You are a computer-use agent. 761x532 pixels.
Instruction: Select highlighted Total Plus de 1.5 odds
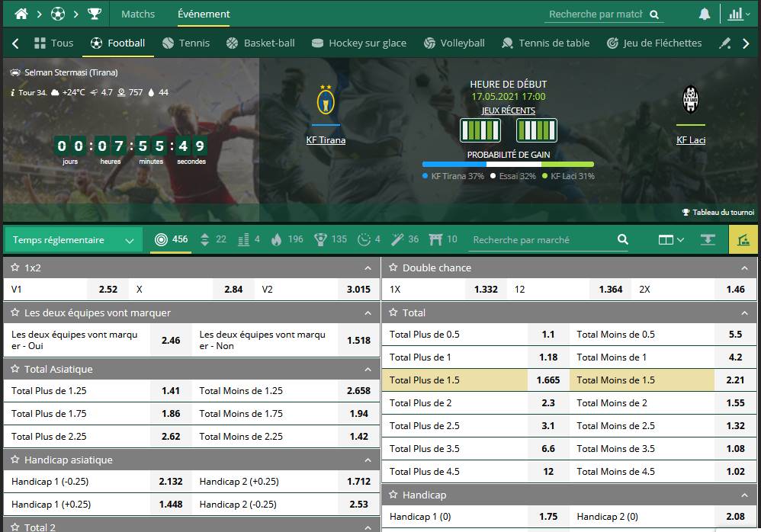click(547, 380)
